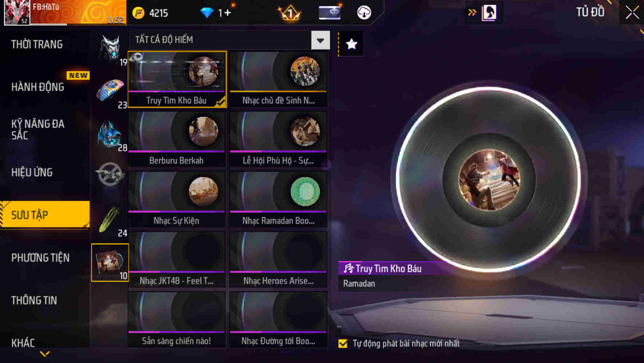Click the Elite Pass rank badge
The width and height of the screenshot is (644, 363).
point(290,13)
